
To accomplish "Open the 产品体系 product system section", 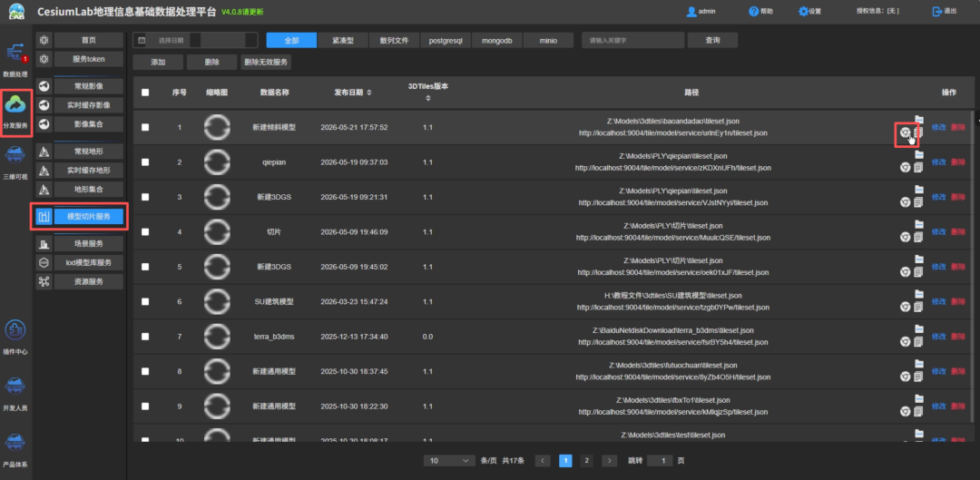I will 15,451.
